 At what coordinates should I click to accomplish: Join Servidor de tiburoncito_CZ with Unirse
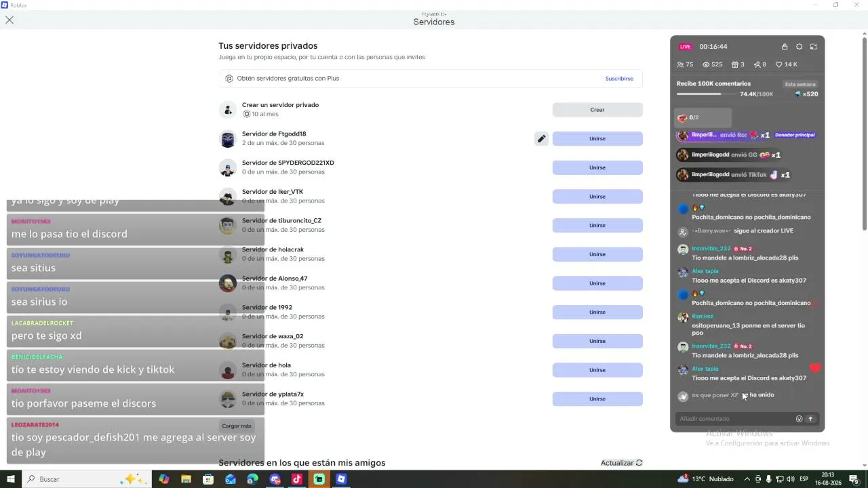click(x=597, y=225)
